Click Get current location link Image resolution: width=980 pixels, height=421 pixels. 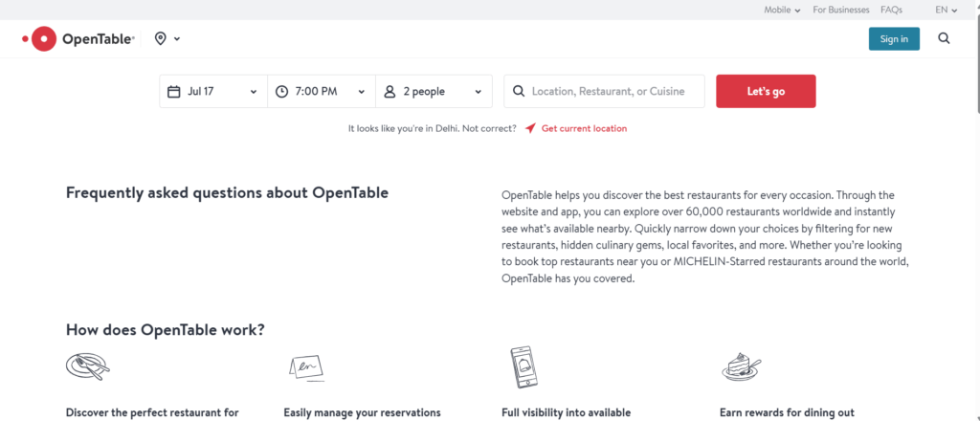(x=584, y=128)
